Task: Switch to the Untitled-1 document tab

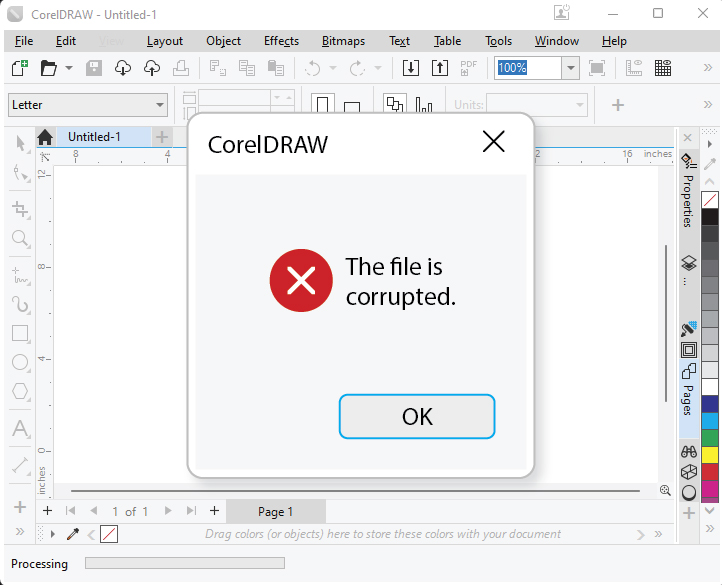Action: 94,137
